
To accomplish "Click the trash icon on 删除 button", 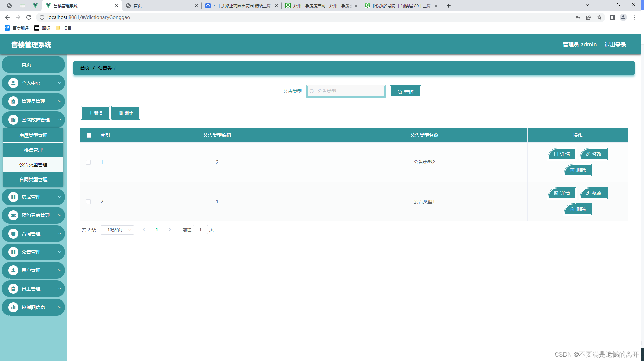I will [121, 113].
